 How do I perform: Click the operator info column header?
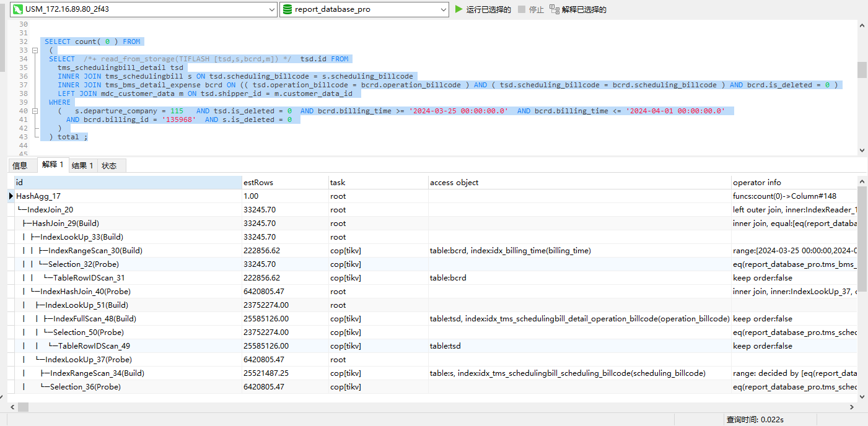pos(794,183)
